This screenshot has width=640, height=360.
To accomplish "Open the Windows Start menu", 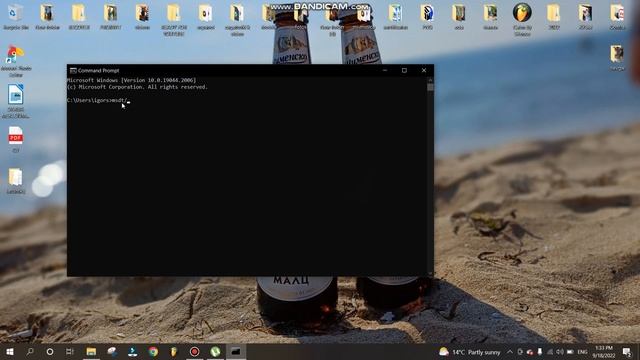I will coord(9,351).
